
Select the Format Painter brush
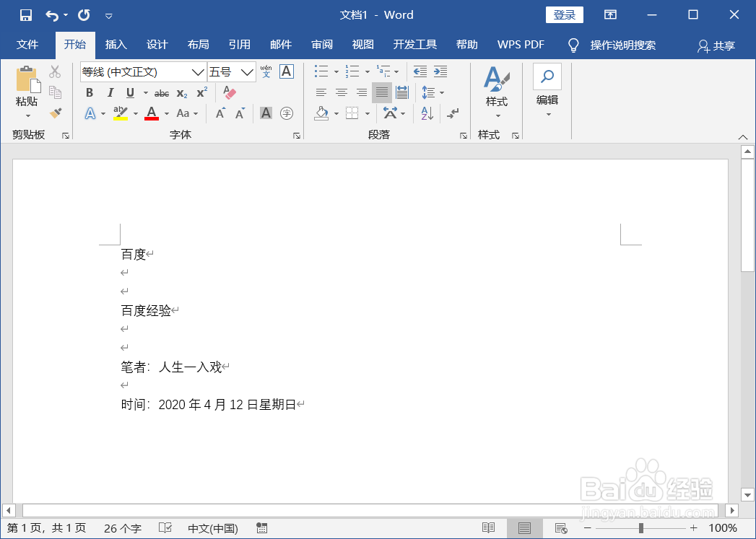tap(56, 113)
